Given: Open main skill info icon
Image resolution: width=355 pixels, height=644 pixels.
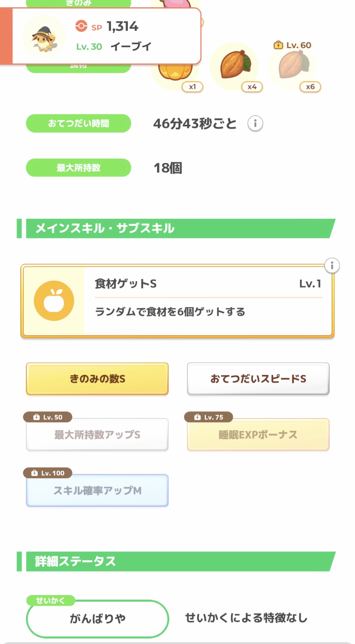Looking at the screenshot, I should pyautogui.click(x=332, y=266).
